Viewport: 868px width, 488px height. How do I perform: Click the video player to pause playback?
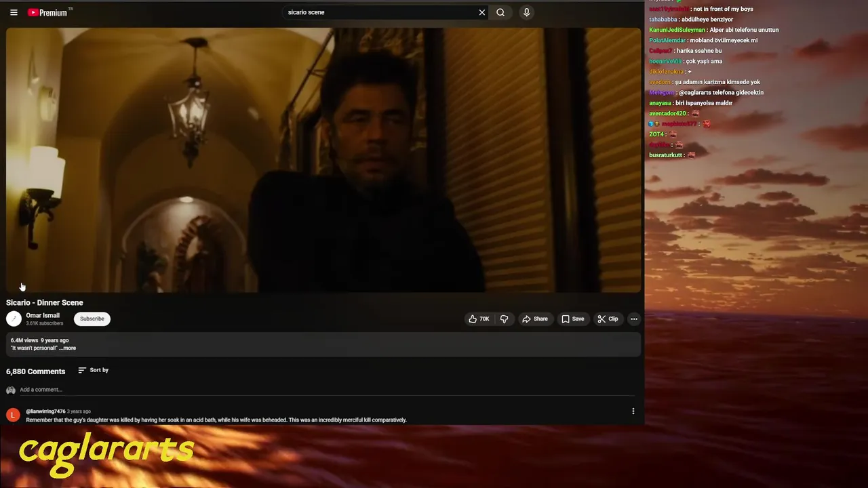pos(323,160)
